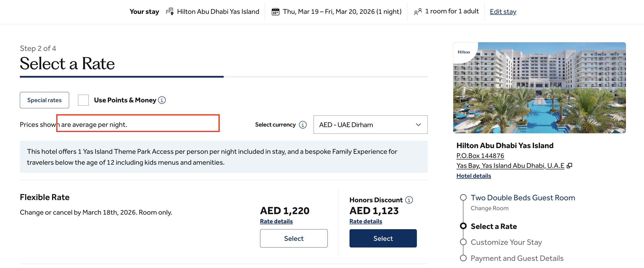The height and width of the screenshot is (268, 644).
Task: Click the Customize Your Stay step circle
Action: [463, 242]
